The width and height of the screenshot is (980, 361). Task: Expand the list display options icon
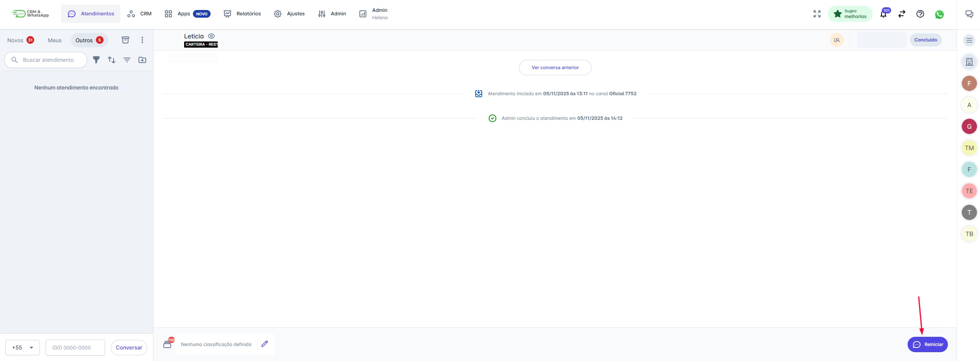[127, 60]
